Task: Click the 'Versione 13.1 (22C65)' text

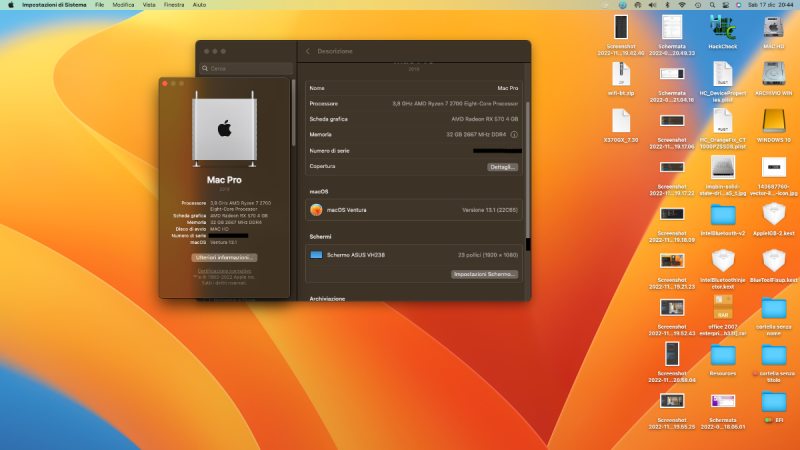Action: (x=490, y=210)
